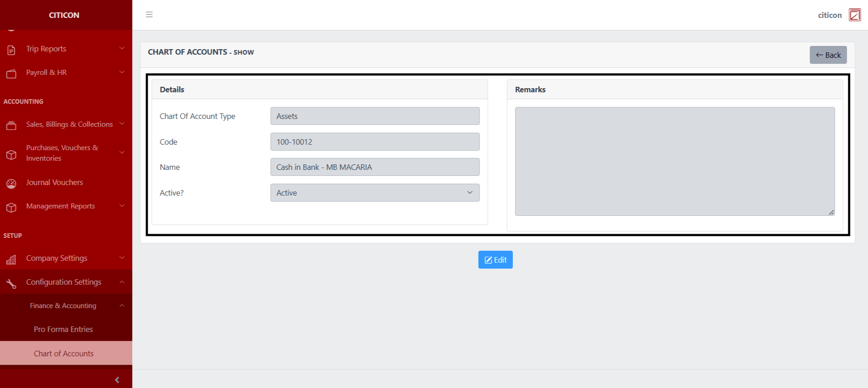
Task: Click inside the Remarks text area
Action: 674,161
